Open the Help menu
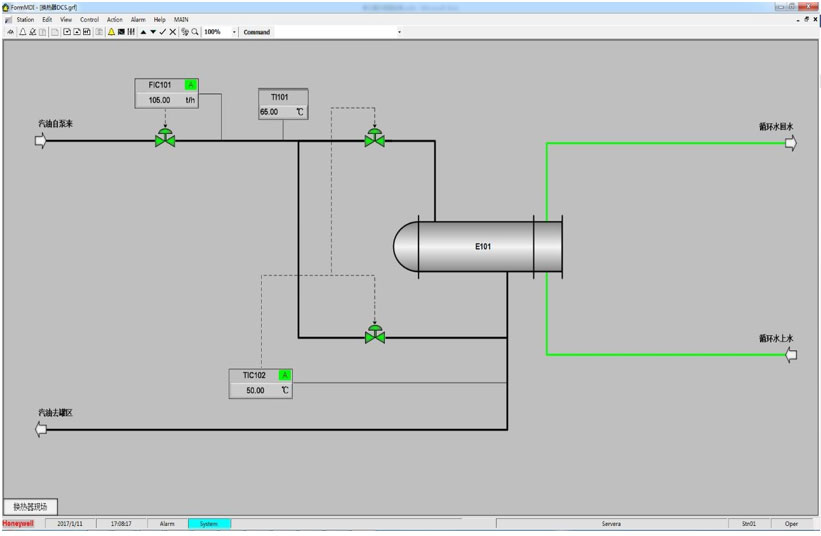821x536 pixels. pos(160,19)
